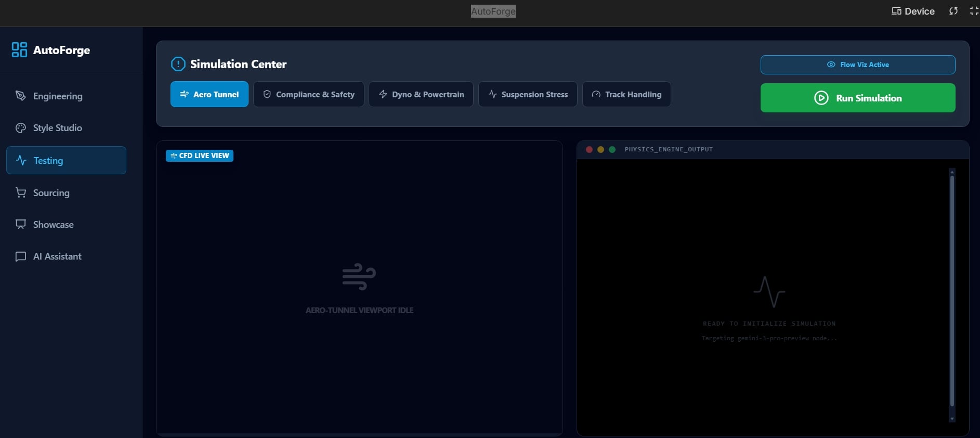
Task: Click the physics output vertical scrollbar
Action: (952, 291)
